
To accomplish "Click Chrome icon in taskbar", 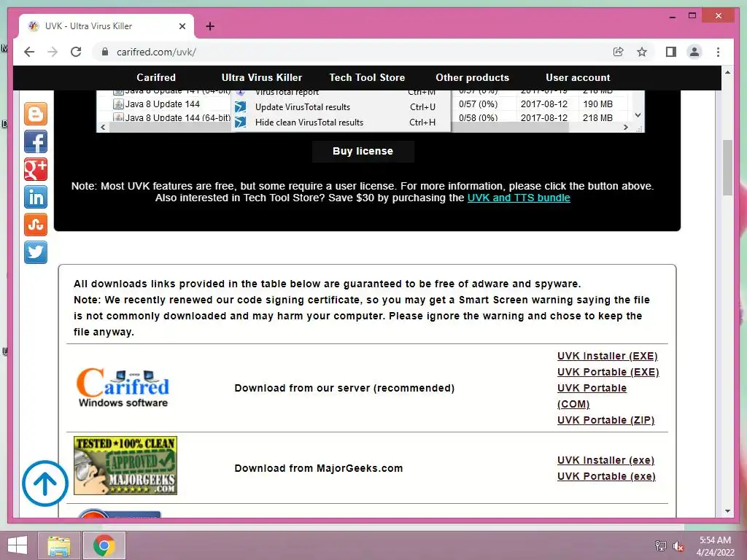I will pyautogui.click(x=104, y=545).
